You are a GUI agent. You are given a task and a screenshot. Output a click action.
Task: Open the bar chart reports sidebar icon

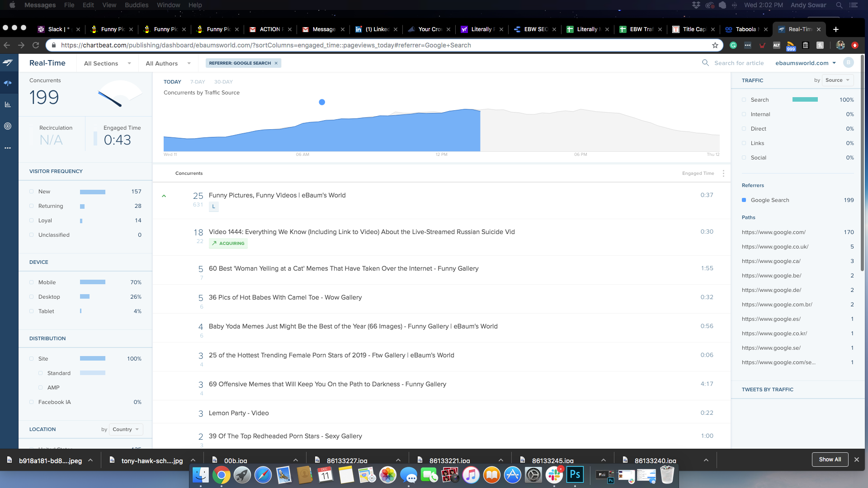[x=8, y=104]
